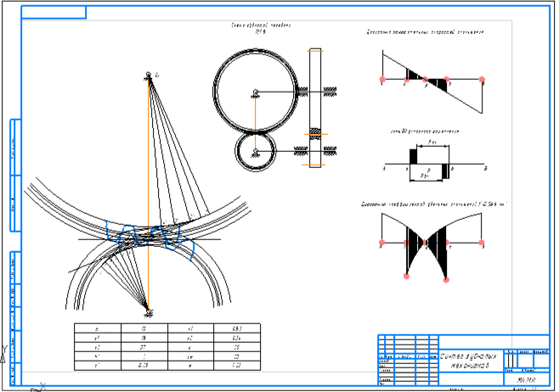The height and width of the screenshot is (392, 559).
Task: Click the parameter table cell showing 37
Action: coord(144,347)
